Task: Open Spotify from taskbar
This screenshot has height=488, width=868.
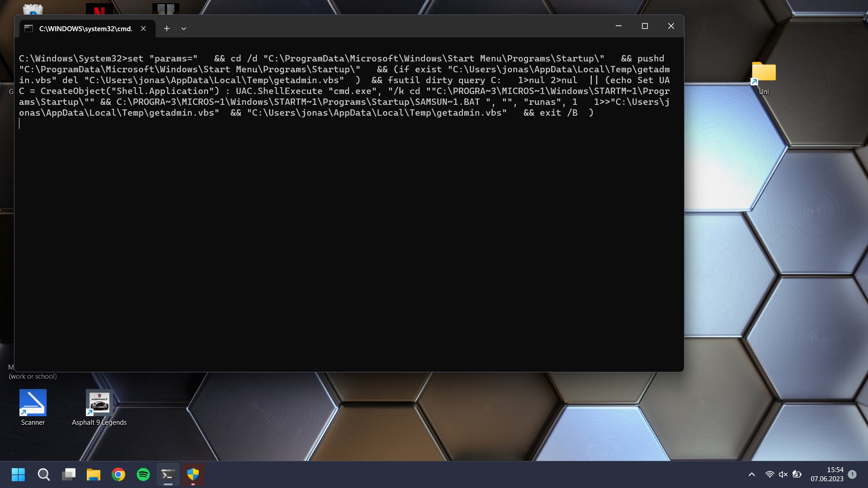Action: click(143, 474)
